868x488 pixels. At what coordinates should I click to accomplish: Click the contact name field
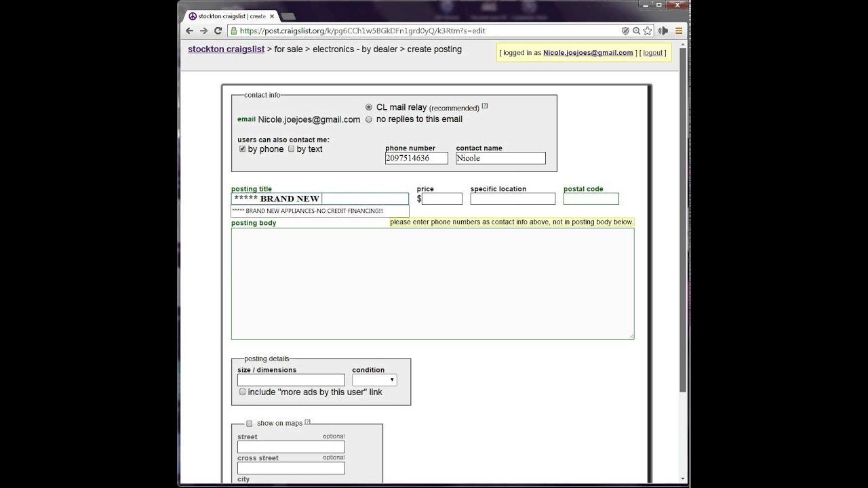(x=500, y=158)
